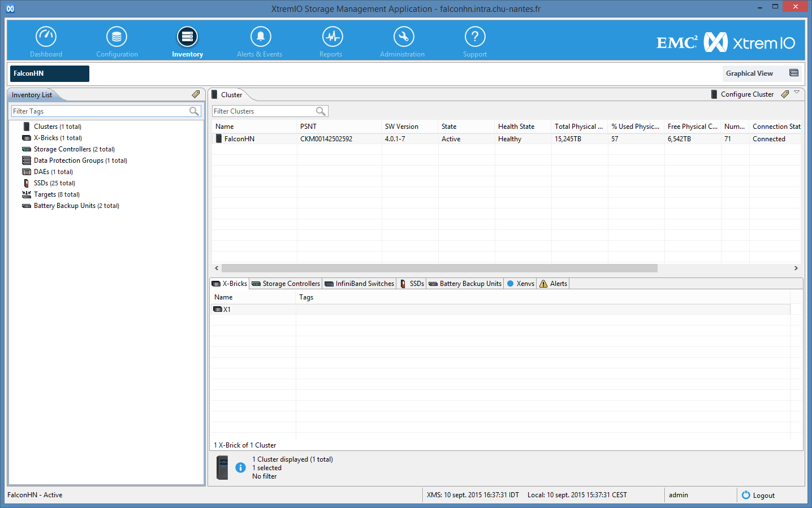Switch to the Alerts tab
812x508 pixels.
554,284
